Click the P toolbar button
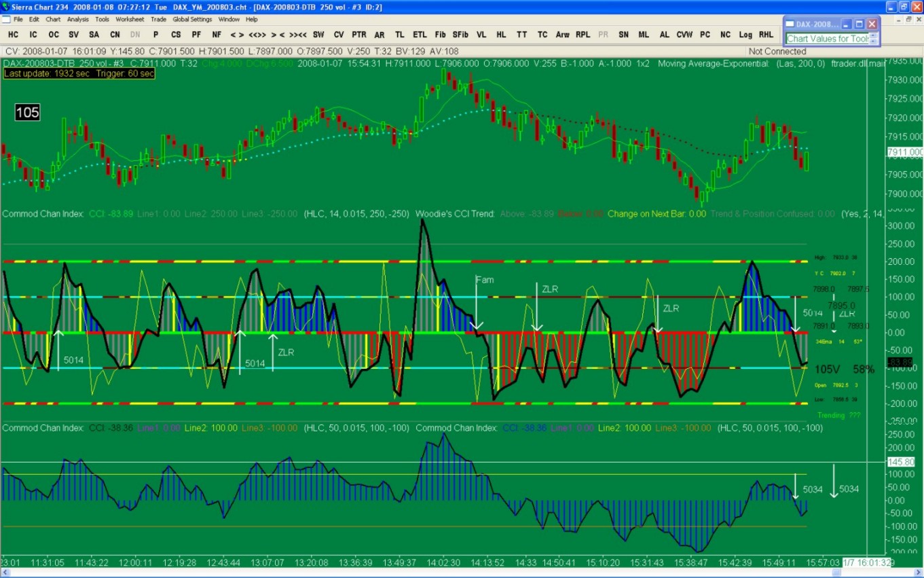The image size is (924, 578). pyautogui.click(x=155, y=35)
